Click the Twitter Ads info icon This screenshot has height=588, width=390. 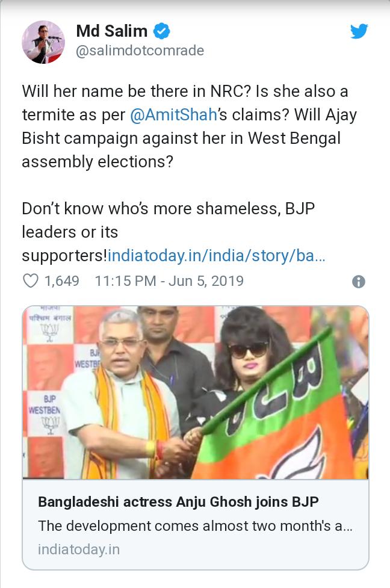(359, 282)
